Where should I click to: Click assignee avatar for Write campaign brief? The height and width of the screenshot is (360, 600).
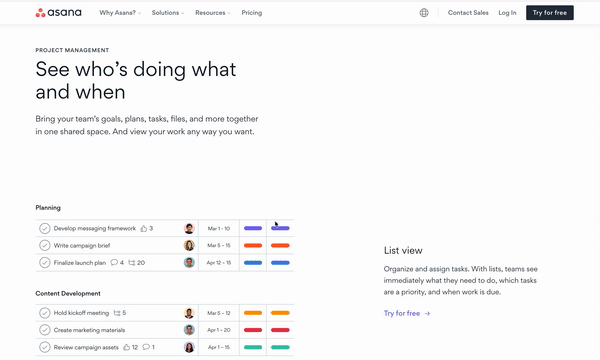coord(189,245)
